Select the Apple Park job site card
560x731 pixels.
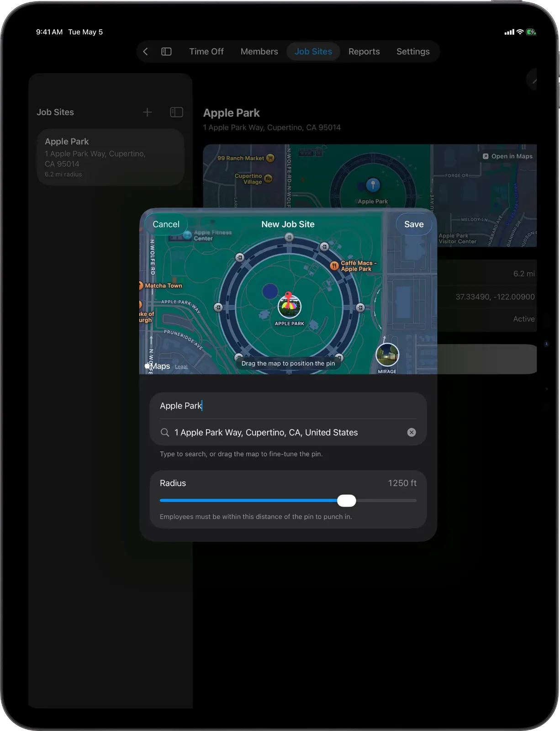click(x=111, y=157)
